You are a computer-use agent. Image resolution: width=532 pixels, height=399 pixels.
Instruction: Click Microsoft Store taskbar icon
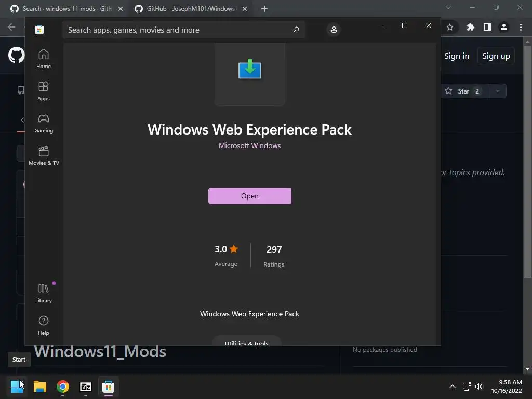(108, 387)
